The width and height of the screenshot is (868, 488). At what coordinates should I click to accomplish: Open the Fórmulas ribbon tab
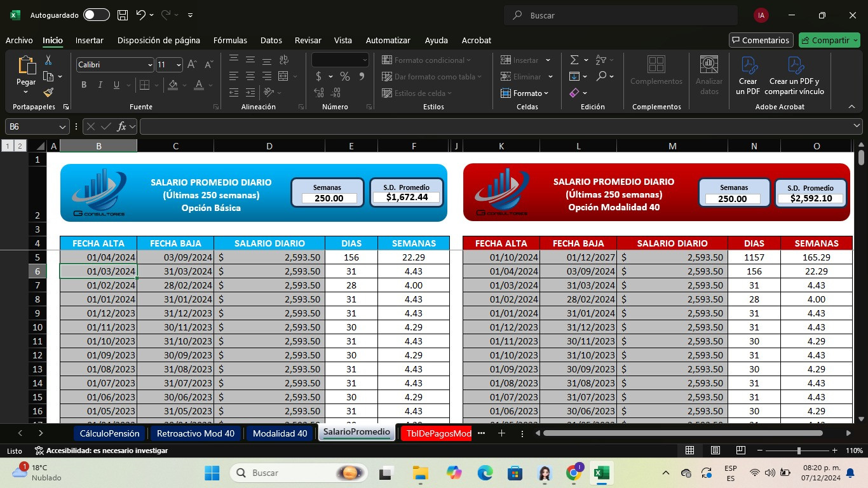tap(230, 40)
